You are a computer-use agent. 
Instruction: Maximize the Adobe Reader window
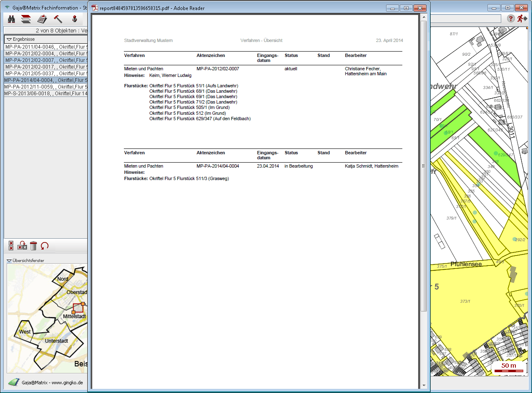point(406,8)
